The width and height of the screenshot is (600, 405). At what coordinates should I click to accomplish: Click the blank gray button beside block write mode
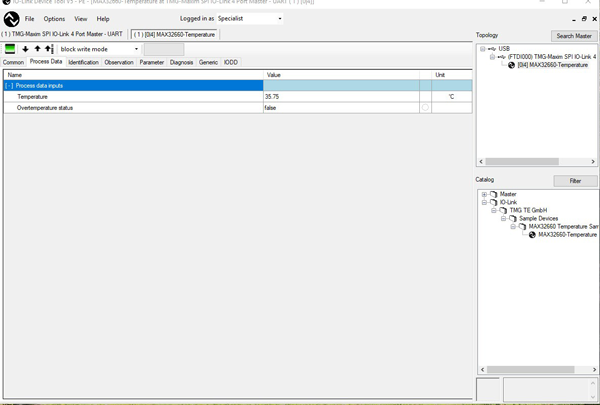coord(164,49)
